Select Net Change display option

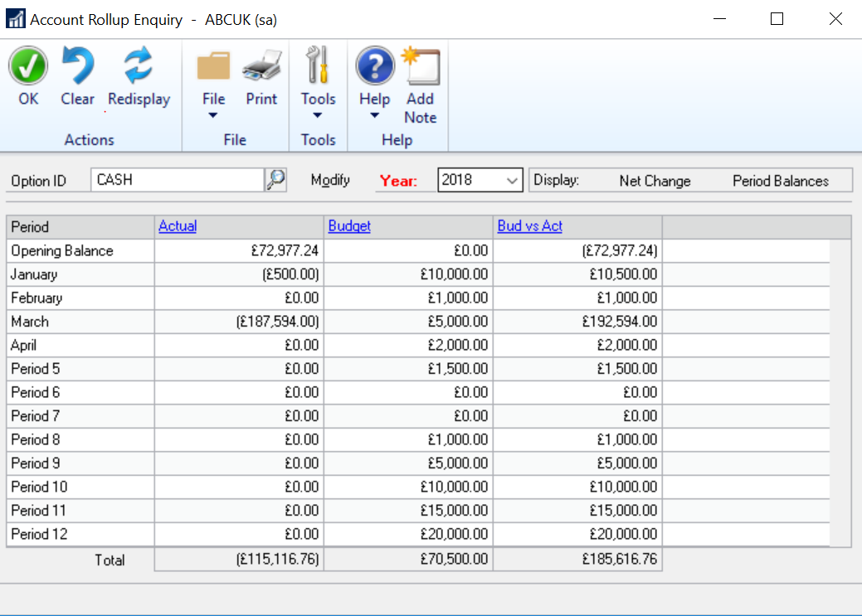click(x=655, y=181)
